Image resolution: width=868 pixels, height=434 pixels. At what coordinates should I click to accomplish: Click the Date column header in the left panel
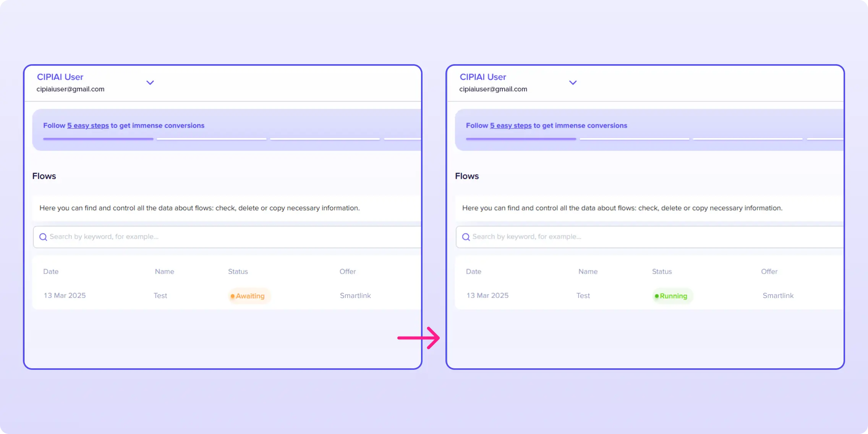point(51,272)
